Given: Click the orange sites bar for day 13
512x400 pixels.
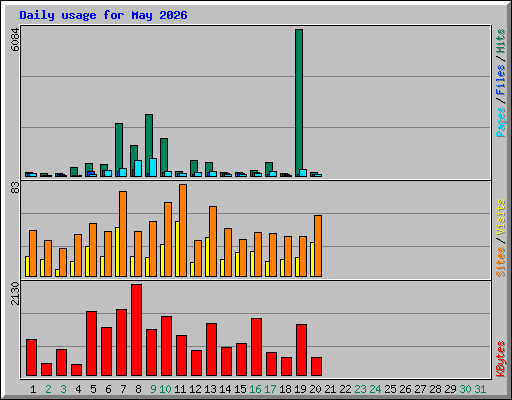Looking at the screenshot, I should 213,241.
